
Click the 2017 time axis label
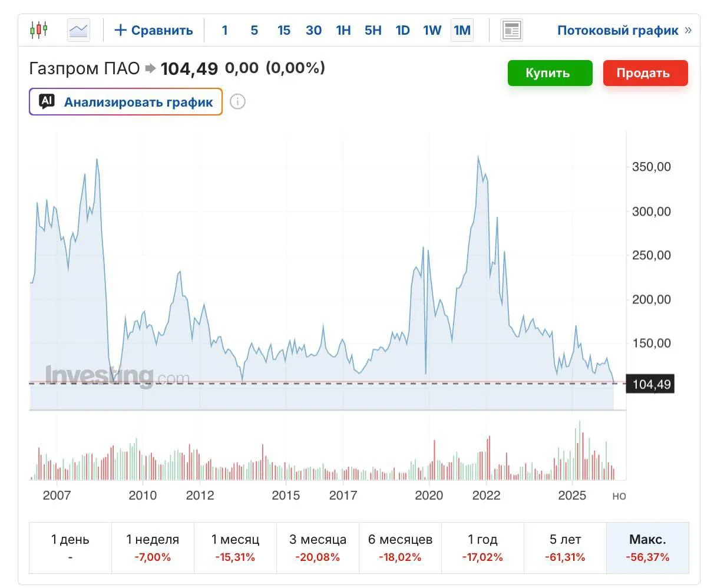point(343,495)
